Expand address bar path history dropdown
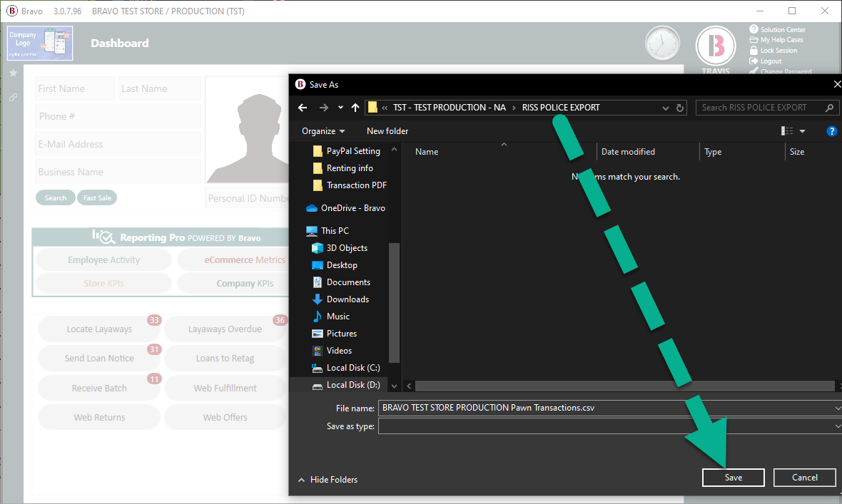This screenshot has width=842, height=504. click(x=665, y=108)
